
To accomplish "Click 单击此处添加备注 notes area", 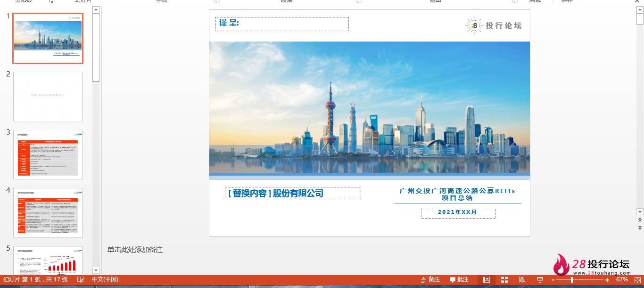I will click(135, 250).
